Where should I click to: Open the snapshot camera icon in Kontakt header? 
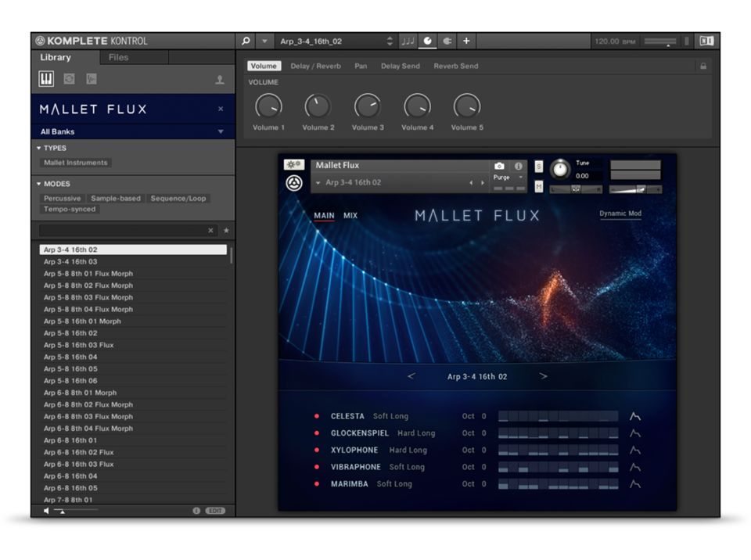click(500, 167)
